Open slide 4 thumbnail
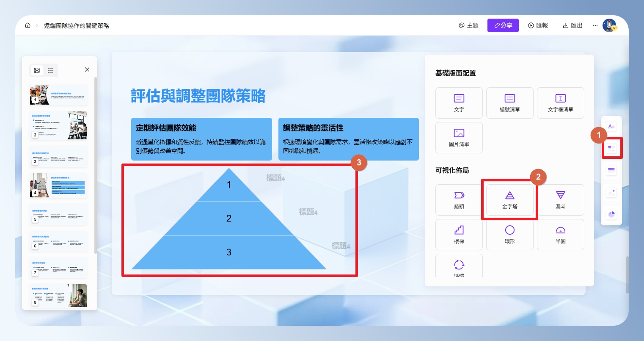 pyautogui.click(x=58, y=186)
